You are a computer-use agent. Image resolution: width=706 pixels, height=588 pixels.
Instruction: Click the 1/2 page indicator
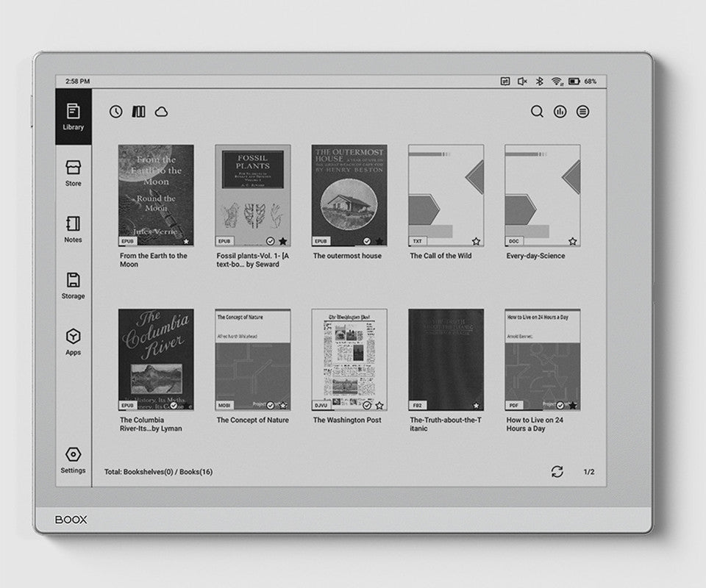[x=589, y=472]
